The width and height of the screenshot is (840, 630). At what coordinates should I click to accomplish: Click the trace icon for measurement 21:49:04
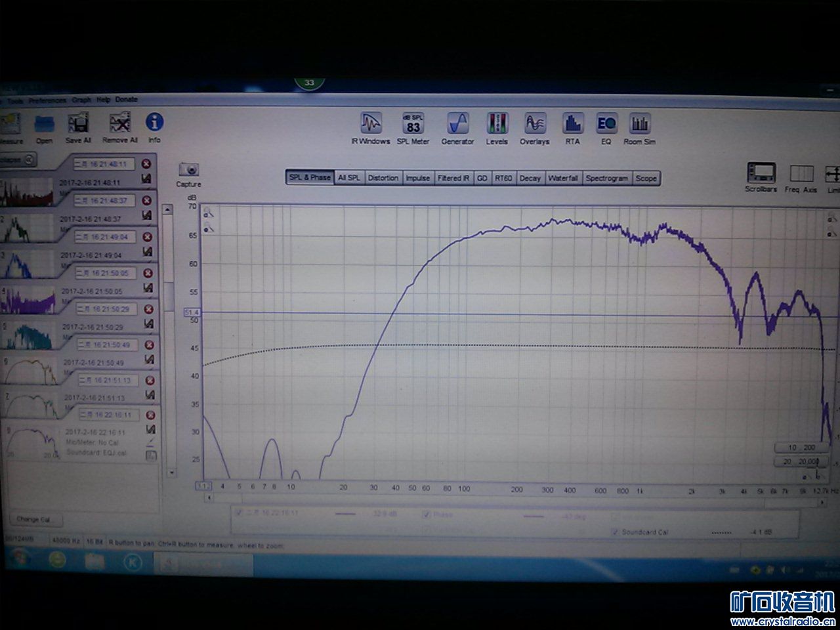point(147,251)
